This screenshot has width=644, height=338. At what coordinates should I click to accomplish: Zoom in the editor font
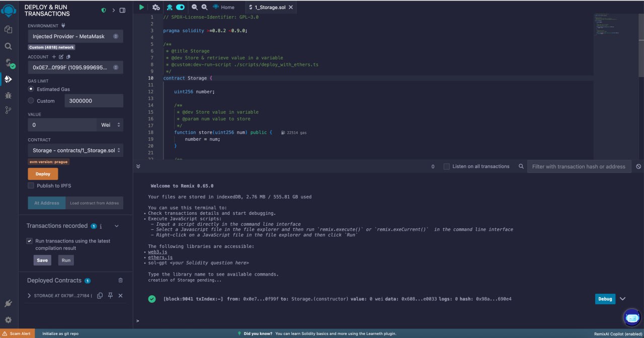pyautogui.click(x=204, y=7)
